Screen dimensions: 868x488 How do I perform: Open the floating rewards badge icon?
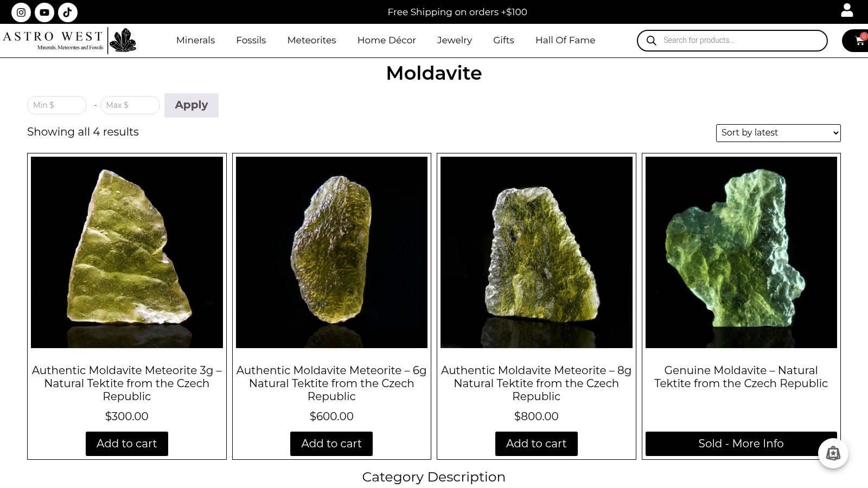[x=833, y=453]
